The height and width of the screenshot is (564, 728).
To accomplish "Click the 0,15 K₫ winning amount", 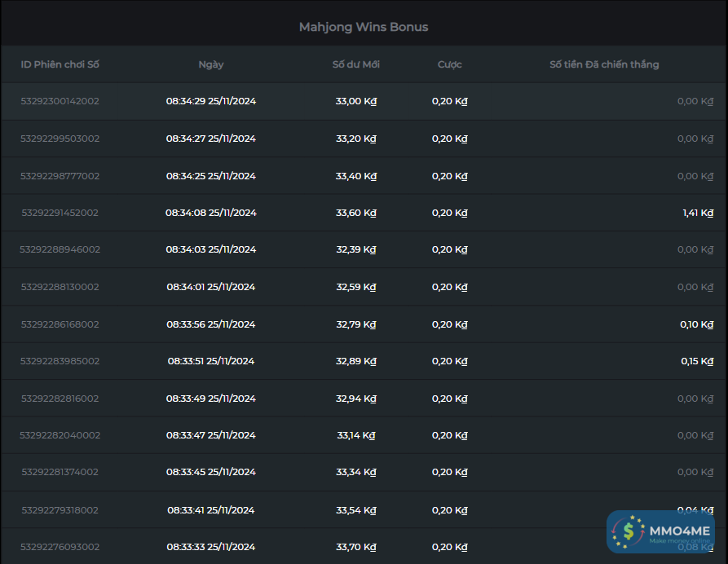I will pyautogui.click(x=698, y=361).
